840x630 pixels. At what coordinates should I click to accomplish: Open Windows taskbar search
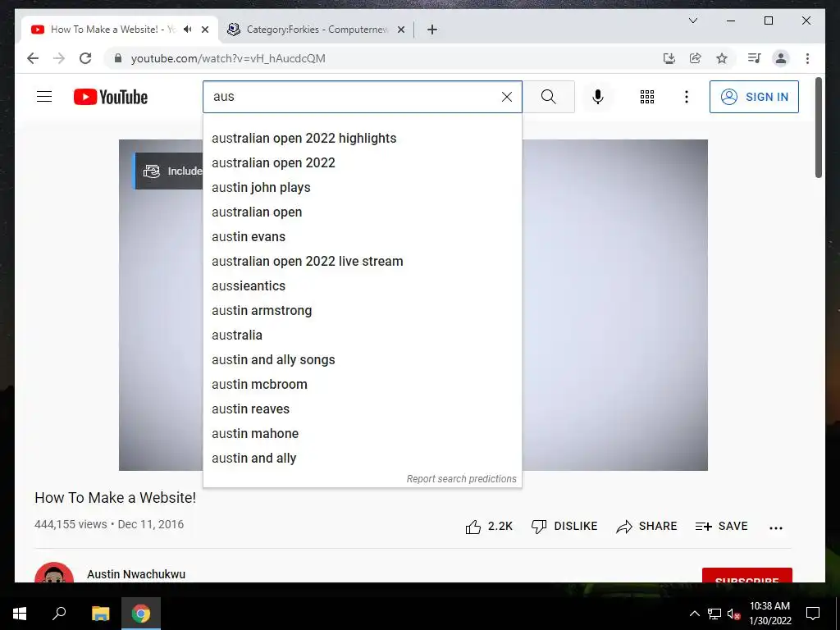coord(59,614)
